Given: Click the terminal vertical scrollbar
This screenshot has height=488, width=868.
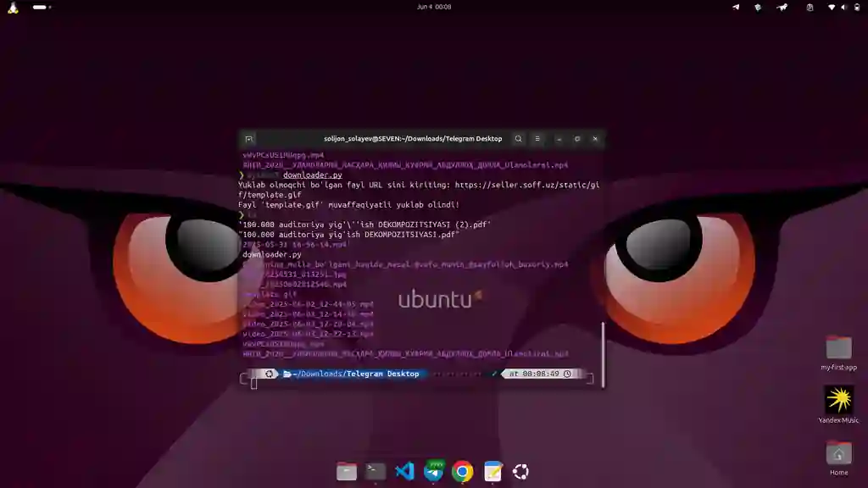Looking at the screenshot, I should 603,354.
